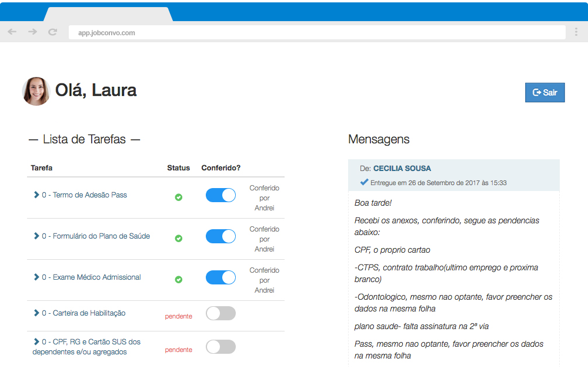Click the Lista de Tarefas heading
This screenshot has width=588, height=382.
[x=84, y=139]
